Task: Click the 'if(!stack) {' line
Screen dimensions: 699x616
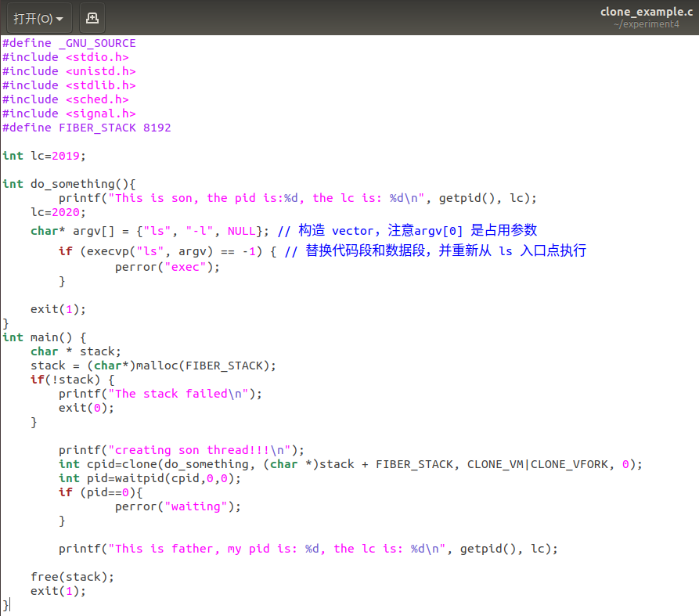Action: click(x=72, y=380)
